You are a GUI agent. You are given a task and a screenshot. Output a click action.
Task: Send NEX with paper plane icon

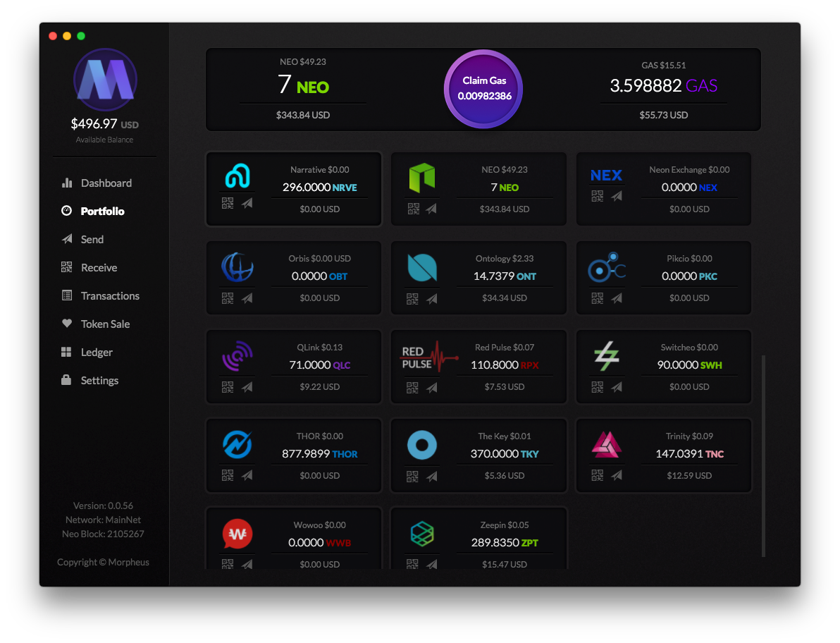pyautogui.click(x=617, y=196)
